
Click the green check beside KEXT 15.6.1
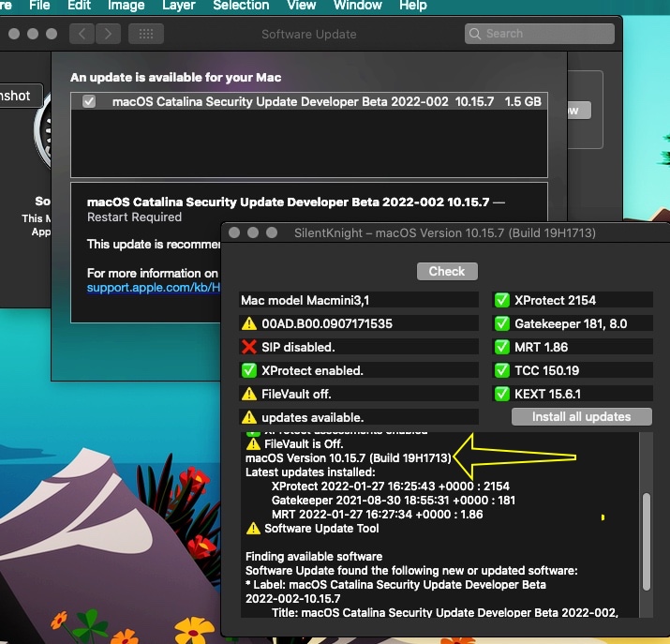(x=501, y=394)
